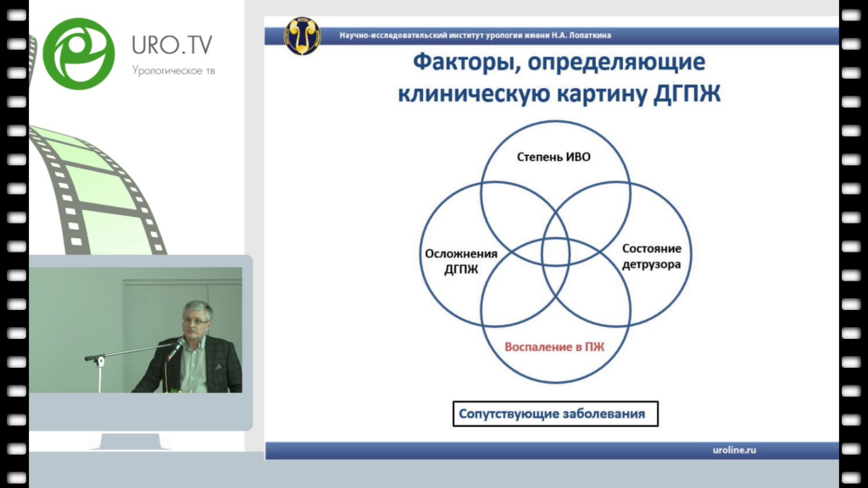This screenshot has height=488, width=868.
Task: Click the red "Воспаление в ПЖ" label
Action: (x=555, y=347)
